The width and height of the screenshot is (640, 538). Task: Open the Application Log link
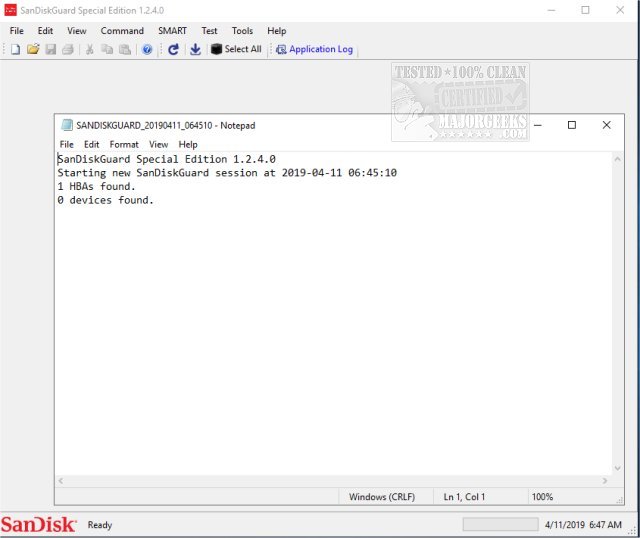314,49
